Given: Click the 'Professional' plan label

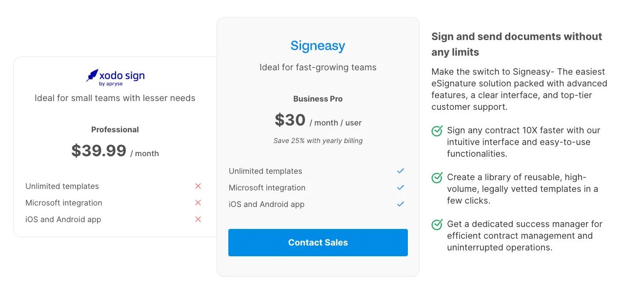Looking at the screenshot, I should (x=115, y=129).
